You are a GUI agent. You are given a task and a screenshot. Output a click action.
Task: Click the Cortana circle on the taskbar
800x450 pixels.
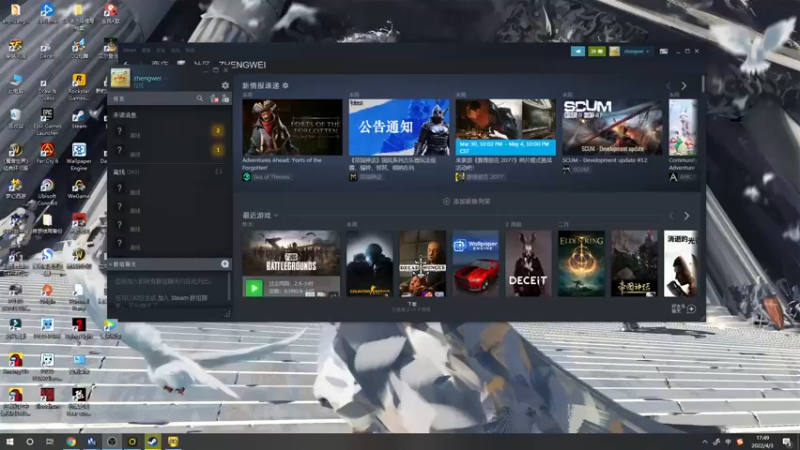[30, 442]
